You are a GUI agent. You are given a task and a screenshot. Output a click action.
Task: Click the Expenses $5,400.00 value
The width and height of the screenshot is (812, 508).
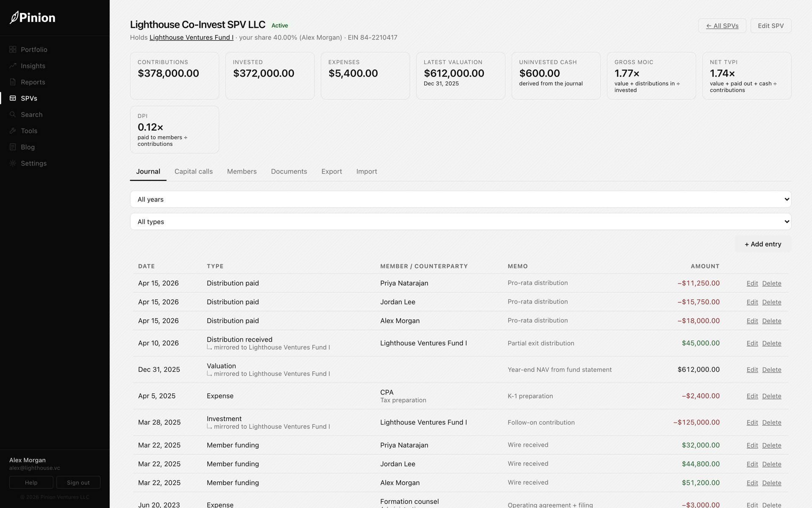click(x=353, y=73)
